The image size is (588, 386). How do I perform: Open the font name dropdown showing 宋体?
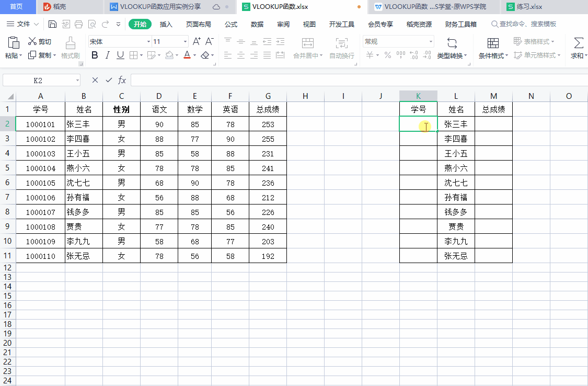pos(148,42)
